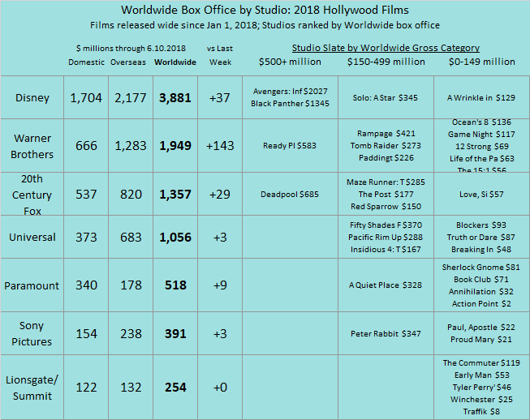Viewport: 530px width, 420px height.
Task: Click 'Peter Rabbit $347' entry
Action: [386, 334]
